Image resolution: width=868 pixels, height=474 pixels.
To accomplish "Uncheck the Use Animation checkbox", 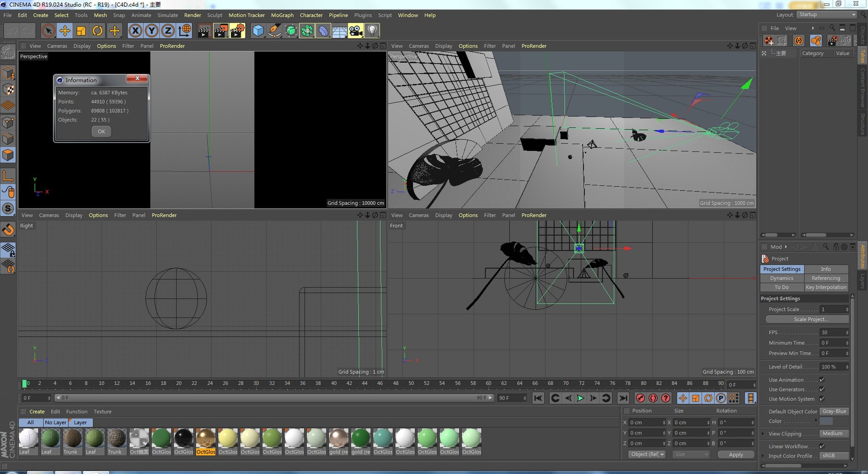I will point(822,380).
